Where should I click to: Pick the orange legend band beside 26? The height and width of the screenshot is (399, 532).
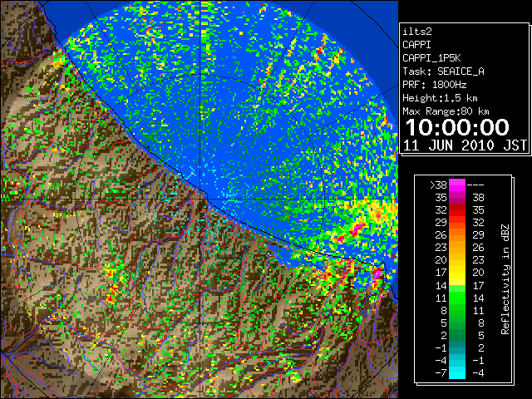point(457,235)
